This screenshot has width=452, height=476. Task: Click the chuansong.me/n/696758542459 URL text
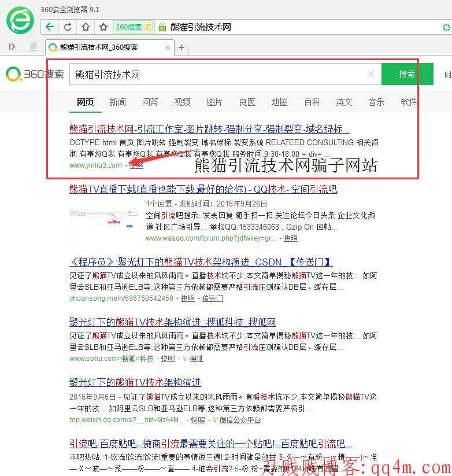click(121, 298)
